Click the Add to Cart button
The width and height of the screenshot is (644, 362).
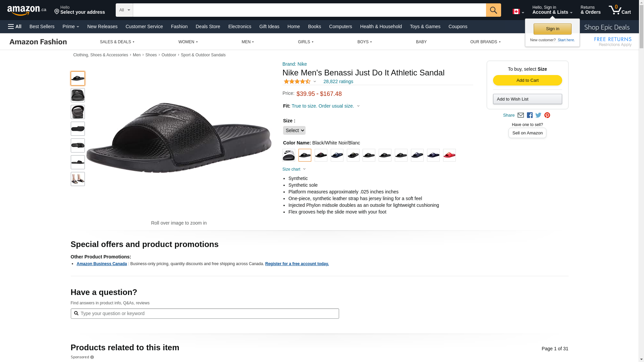click(x=527, y=80)
